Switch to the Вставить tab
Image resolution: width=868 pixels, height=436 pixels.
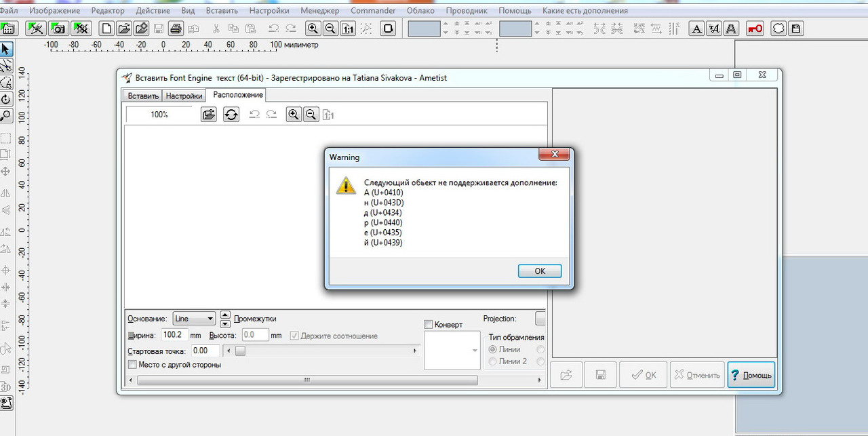pos(143,96)
